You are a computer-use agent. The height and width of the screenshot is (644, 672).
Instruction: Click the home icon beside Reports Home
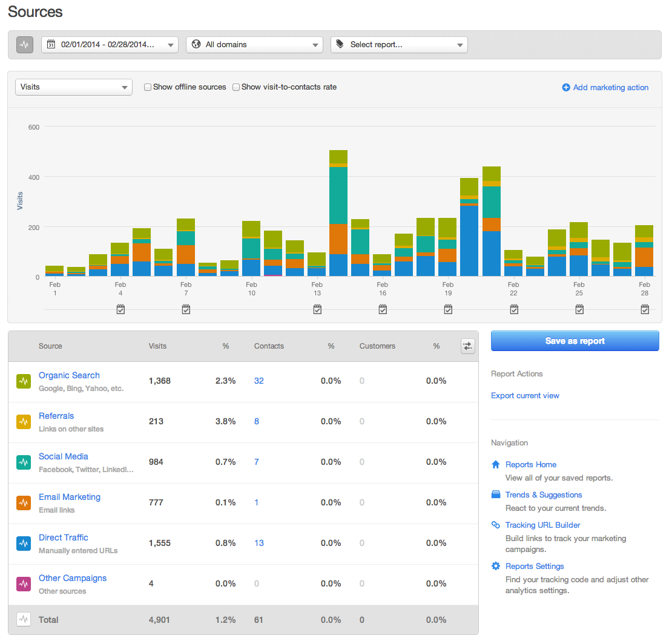coord(496,464)
